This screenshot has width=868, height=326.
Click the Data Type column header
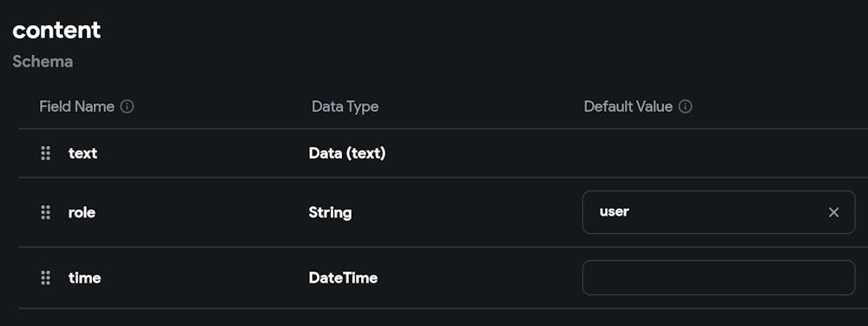(345, 106)
